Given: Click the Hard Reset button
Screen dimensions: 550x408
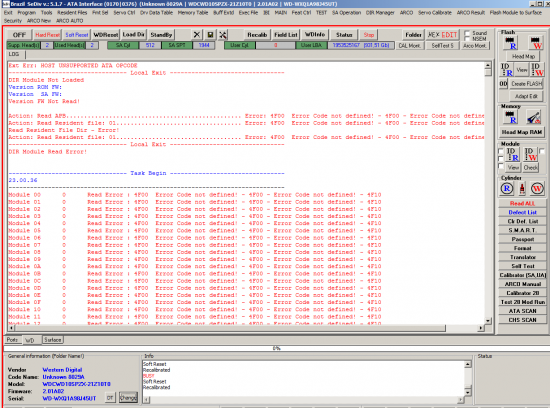Looking at the screenshot, I should tap(47, 35).
